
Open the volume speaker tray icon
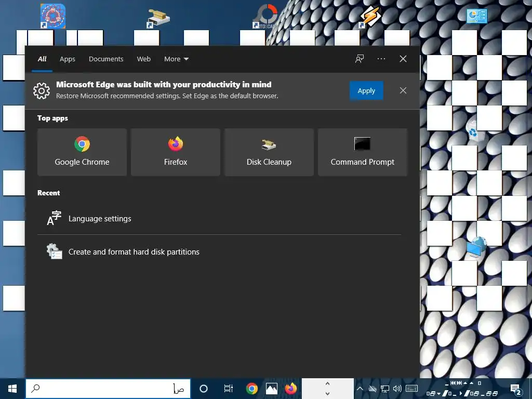[x=397, y=389]
